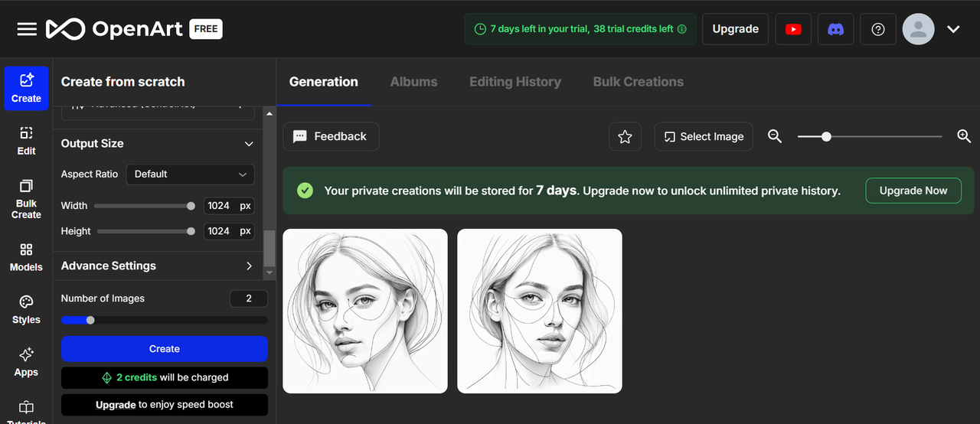Click the zoom in magnifier icon
980x424 pixels.
click(x=964, y=136)
